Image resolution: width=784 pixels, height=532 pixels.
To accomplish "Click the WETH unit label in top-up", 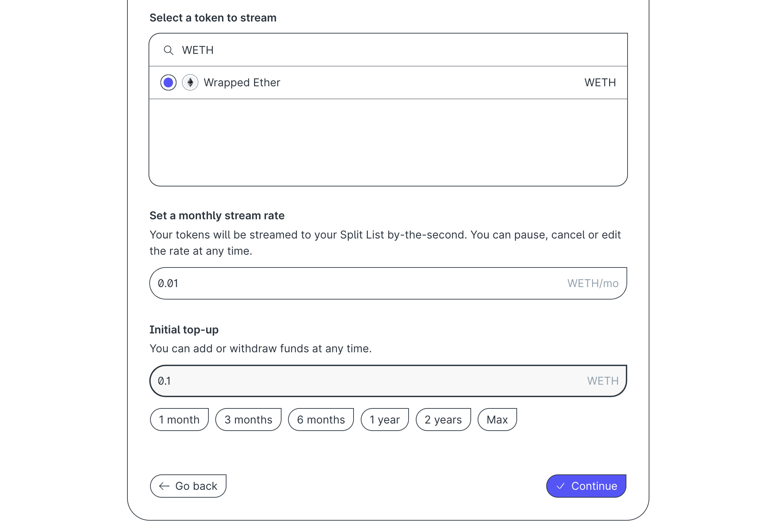I will [x=603, y=381].
